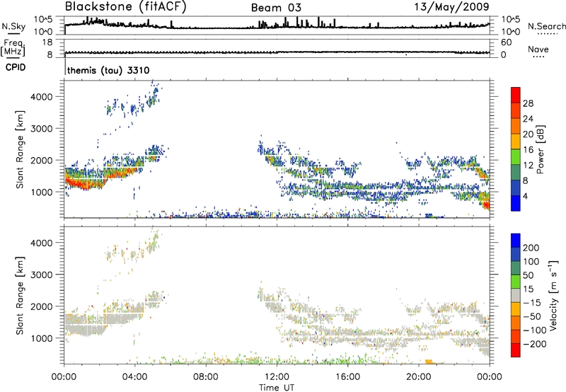Viewport: 566px width, 392px height.
Task: Click the Time UT axis title
Action: pos(277,388)
